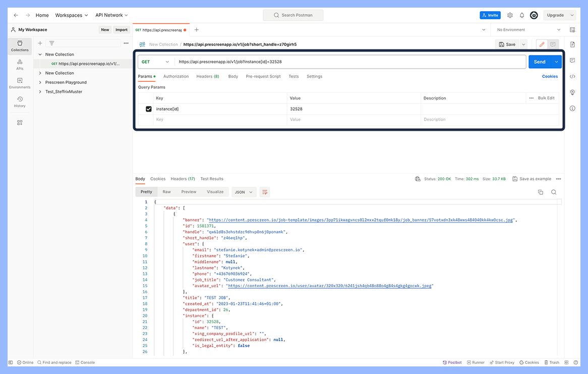Open the Collections sidebar panel
The height and width of the screenshot is (374, 588).
click(x=20, y=46)
